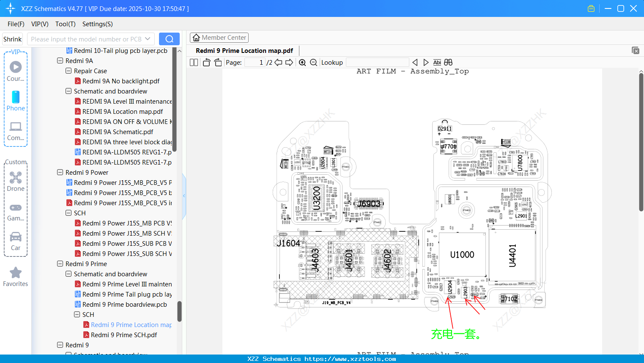Open REDMI 9A Schematic.pdf file

pos(118,132)
